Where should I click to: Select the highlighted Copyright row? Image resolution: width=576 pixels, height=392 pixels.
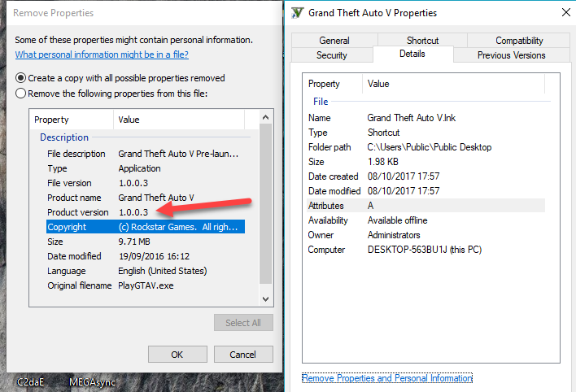pos(146,227)
